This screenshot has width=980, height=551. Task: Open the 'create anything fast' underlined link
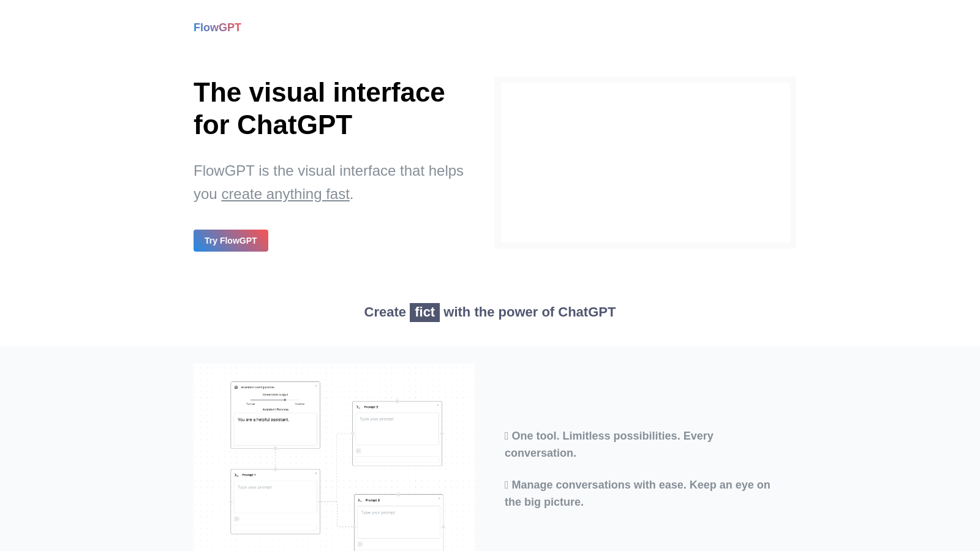coord(285,194)
